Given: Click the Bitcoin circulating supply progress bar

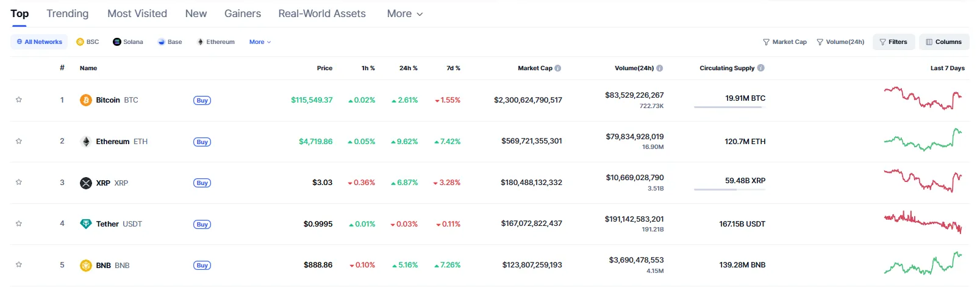Looking at the screenshot, I should tap(729, 107).
